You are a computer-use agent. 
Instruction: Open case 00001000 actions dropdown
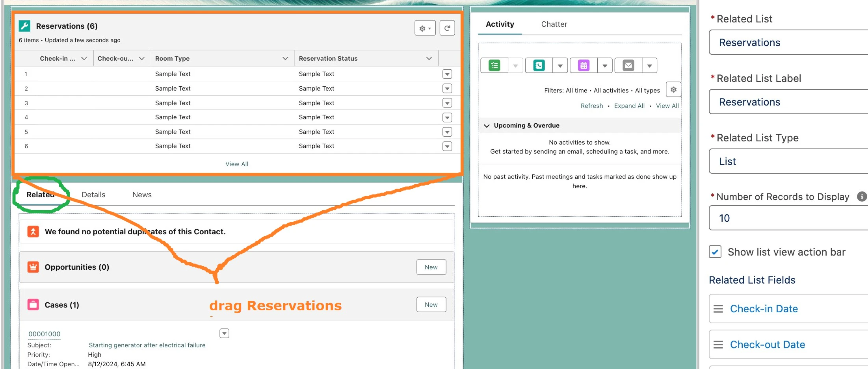[x=224, y=334]
